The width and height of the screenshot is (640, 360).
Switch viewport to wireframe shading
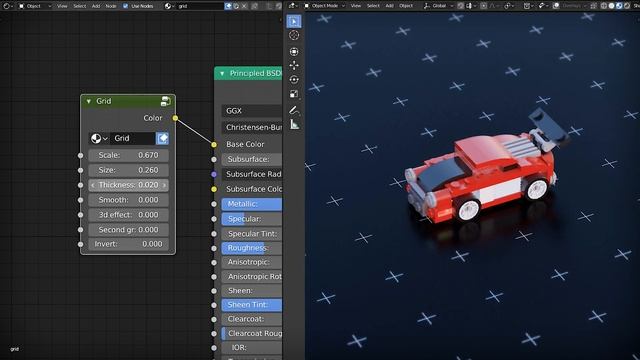603,6
